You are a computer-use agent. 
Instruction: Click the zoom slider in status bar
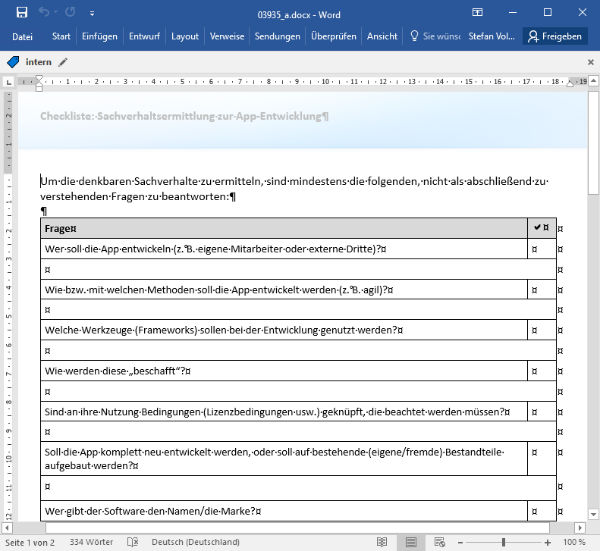point(504,542)
